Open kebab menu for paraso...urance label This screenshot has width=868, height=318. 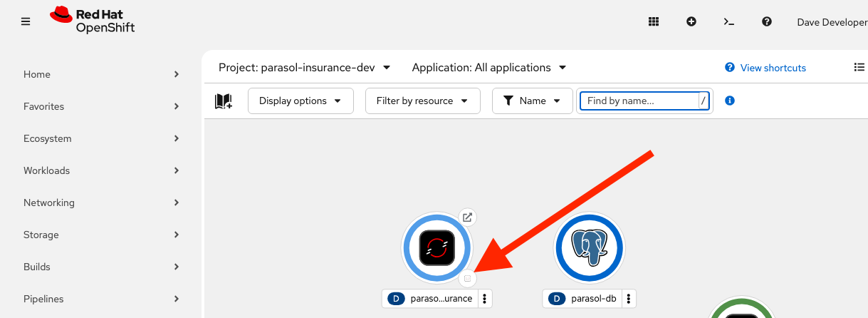pyautogui.click(x=485, y=299)
